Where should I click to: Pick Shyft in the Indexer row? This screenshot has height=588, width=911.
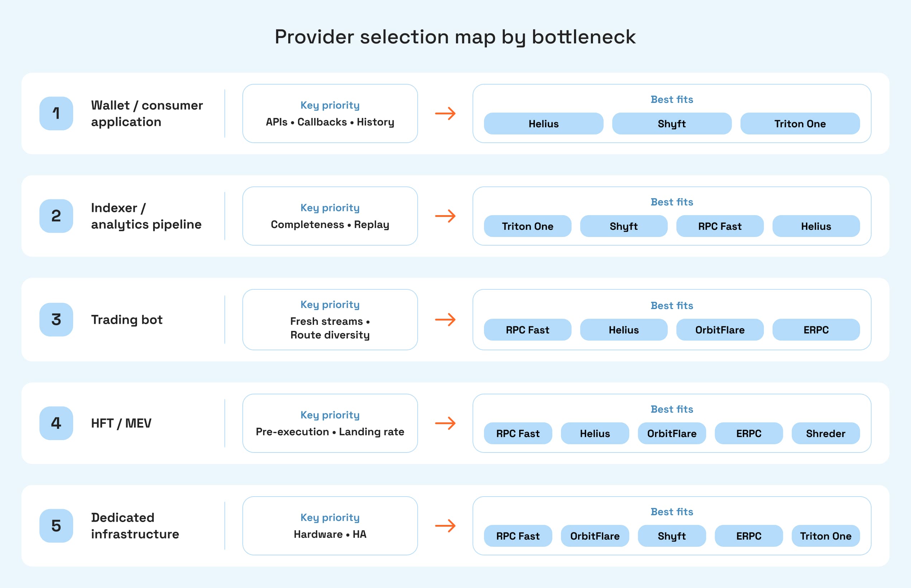click(623, 226)
